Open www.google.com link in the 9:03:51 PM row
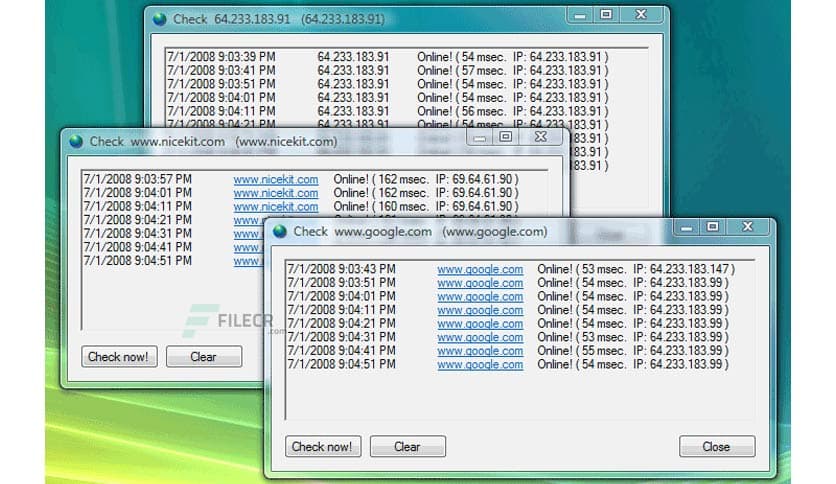This screenshot has height=484, width=836. tap(480, 283)
